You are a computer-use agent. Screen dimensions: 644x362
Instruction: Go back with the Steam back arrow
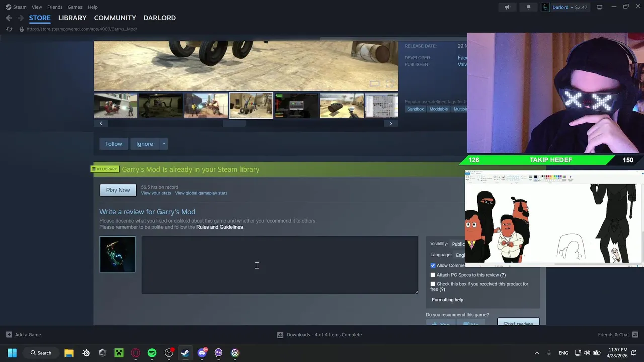9,18
